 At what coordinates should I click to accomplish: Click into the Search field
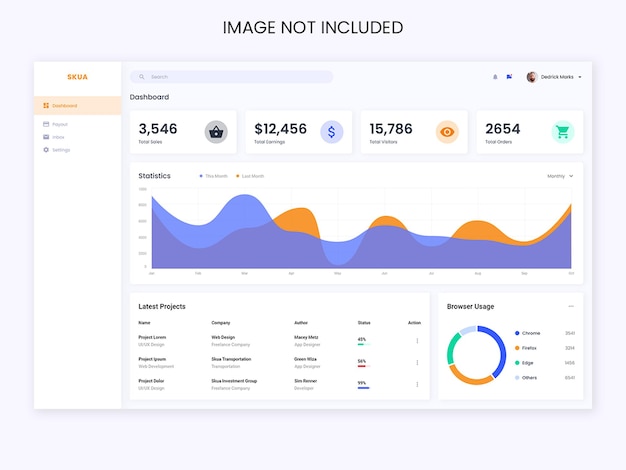(x=232, y=77)
